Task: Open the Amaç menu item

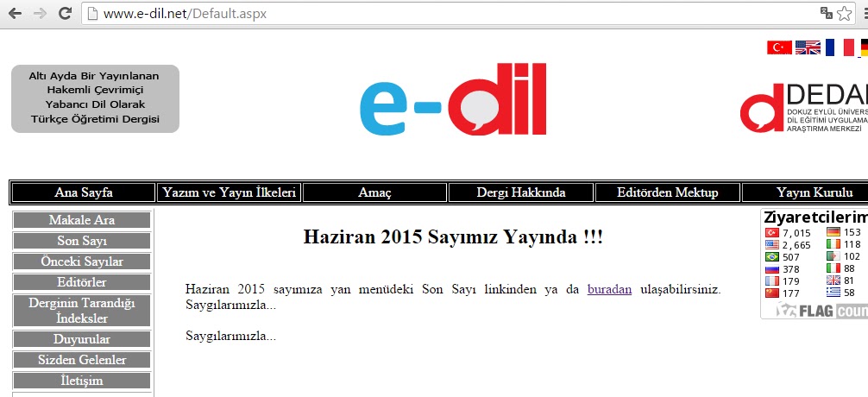Action: 374,192
